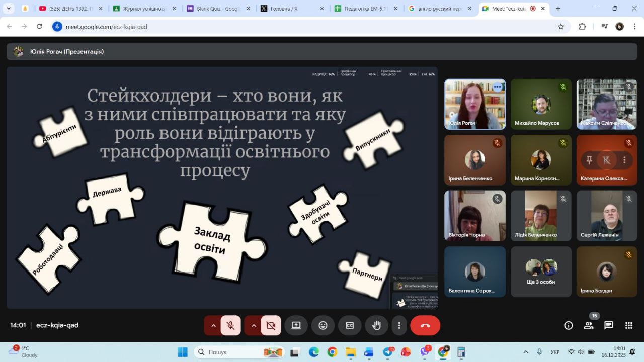The height and width of the screenshot is (362, 644).
Task: Open more options three-dot menu
Action: tap(399, 326)
